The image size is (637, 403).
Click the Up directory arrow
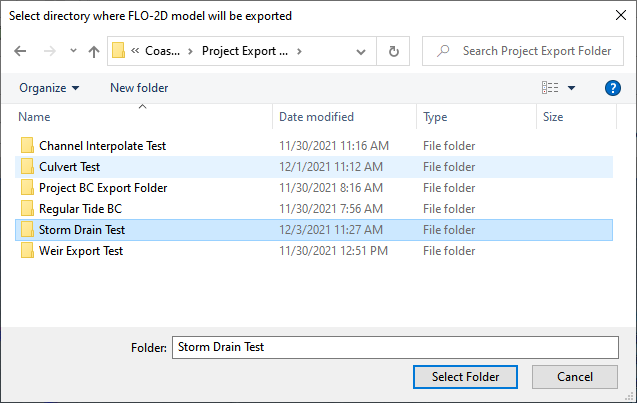click(93, 51)
